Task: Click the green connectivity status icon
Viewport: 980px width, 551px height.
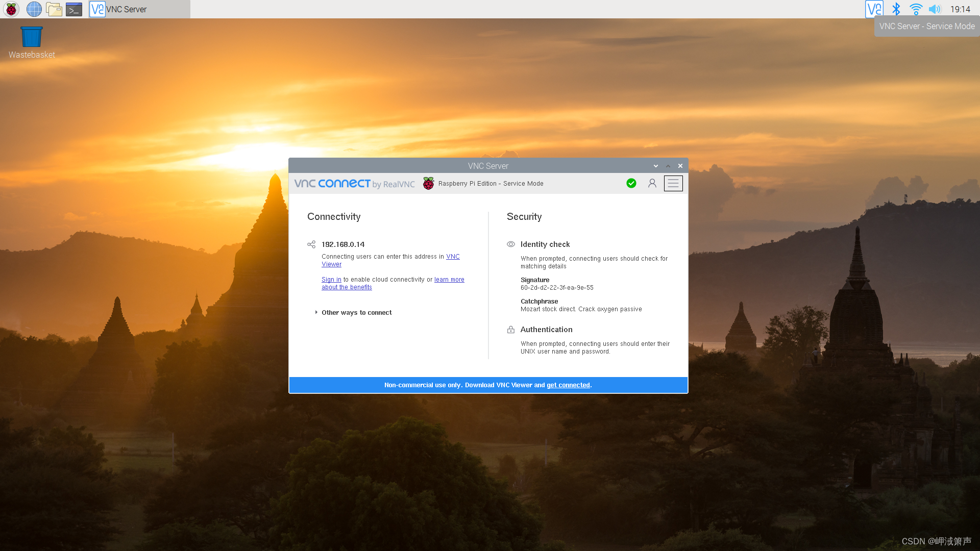Action: coord(631,183)
